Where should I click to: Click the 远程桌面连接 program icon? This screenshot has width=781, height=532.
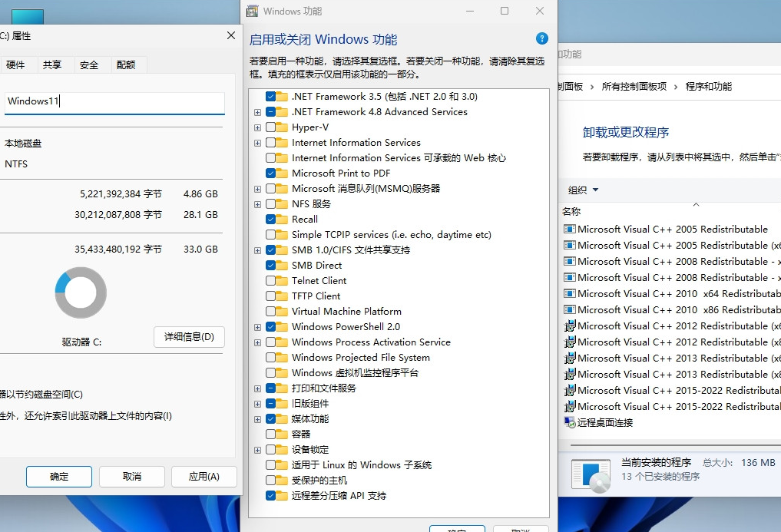click(569, 422)
